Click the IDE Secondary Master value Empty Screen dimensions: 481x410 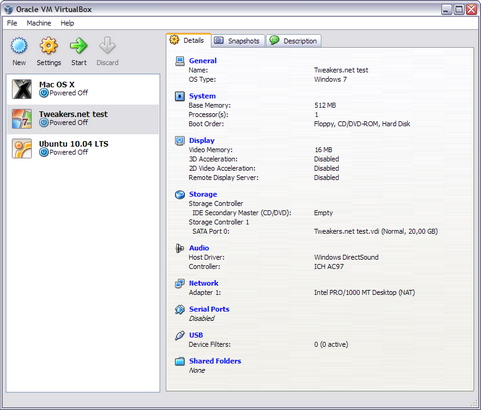[x=323, y=213]
